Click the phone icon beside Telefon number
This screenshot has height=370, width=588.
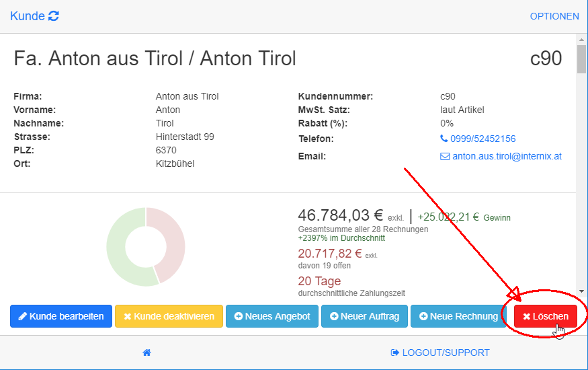tap(444, 139)
